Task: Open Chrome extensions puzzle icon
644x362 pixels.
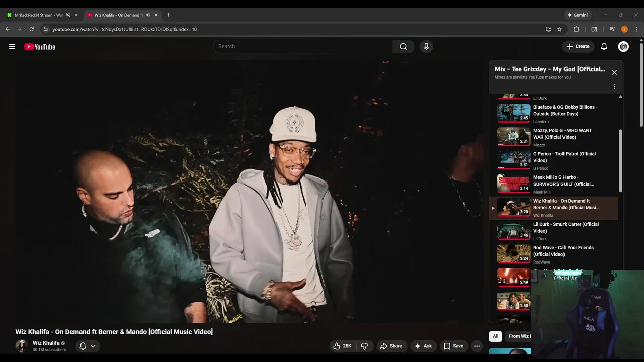Action: click(577, 29)
